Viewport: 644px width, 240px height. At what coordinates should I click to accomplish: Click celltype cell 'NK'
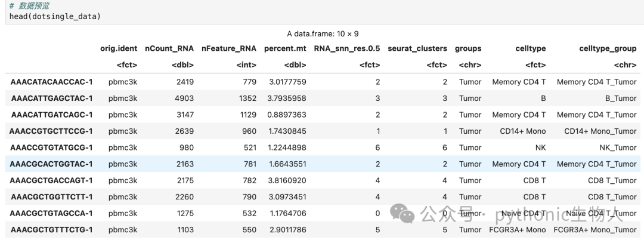tap(541, 147)
